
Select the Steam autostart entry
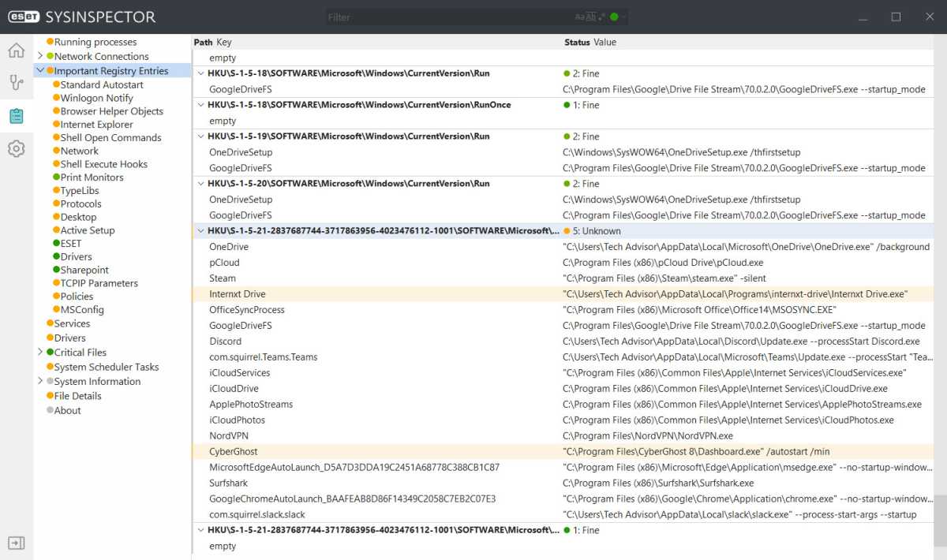[x=563, y=278]
